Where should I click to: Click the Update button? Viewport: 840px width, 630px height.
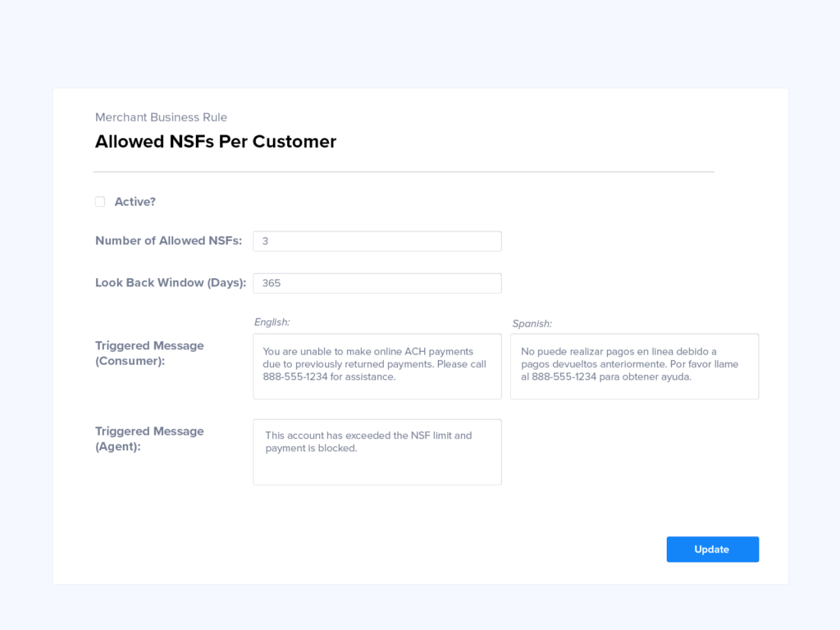pos(713,549)
